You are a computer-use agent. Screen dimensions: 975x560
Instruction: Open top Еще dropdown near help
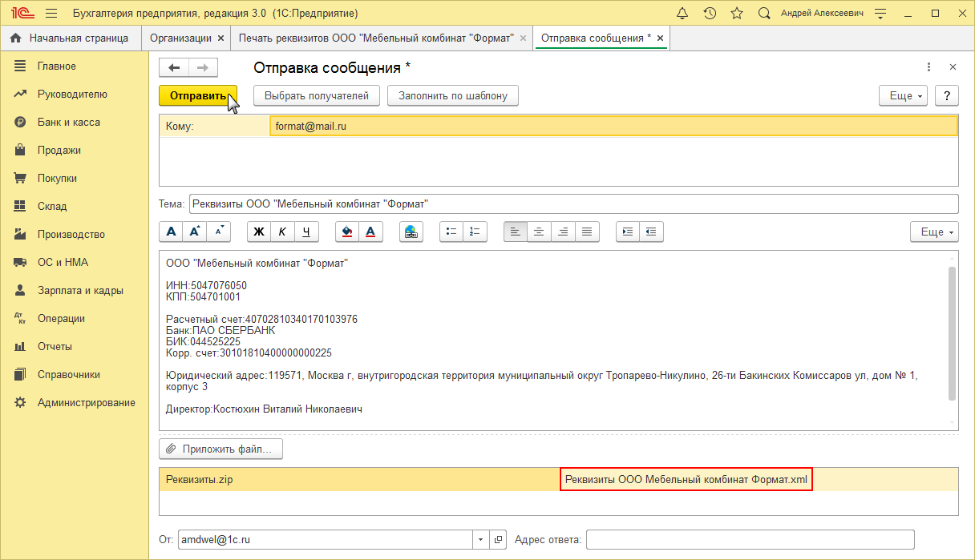(x=904, y=95)
